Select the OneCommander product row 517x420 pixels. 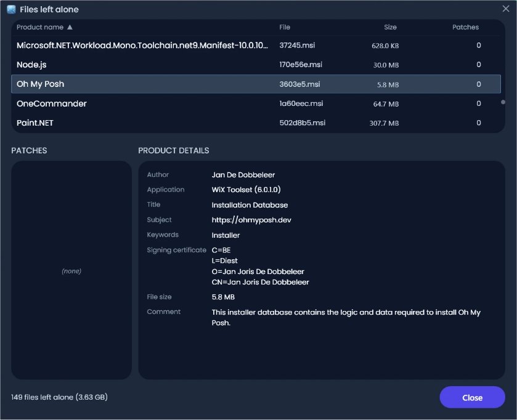(256, 103)
